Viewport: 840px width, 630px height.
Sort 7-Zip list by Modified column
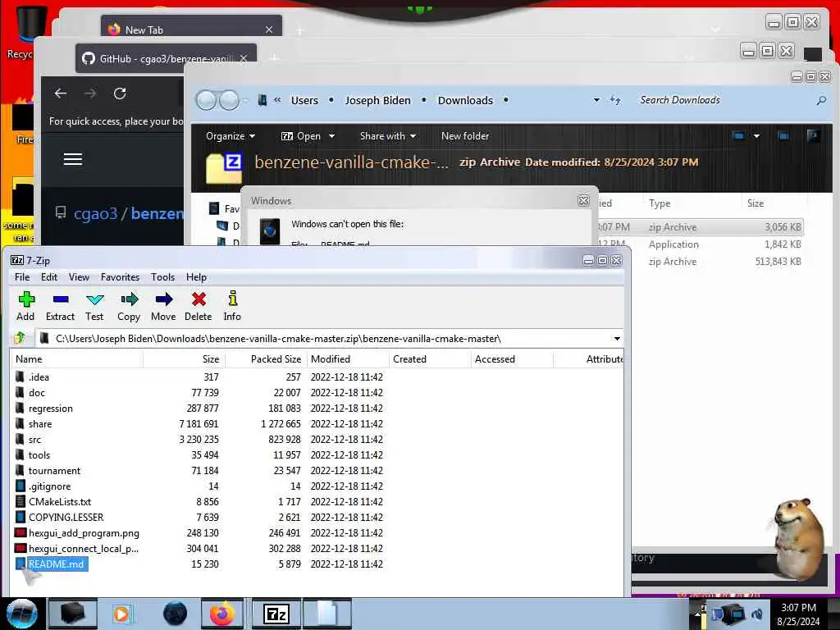click(348, 359)
